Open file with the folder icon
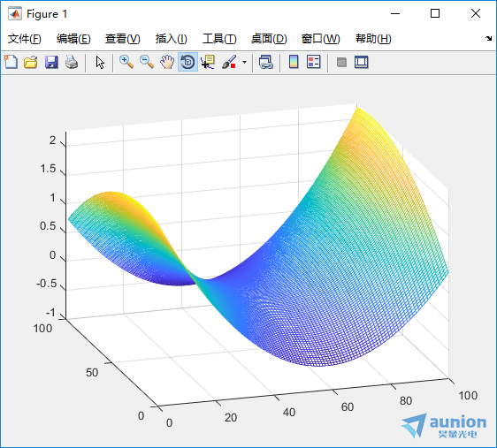The height and width of the screenshot is (448, 497). (31, 62)
